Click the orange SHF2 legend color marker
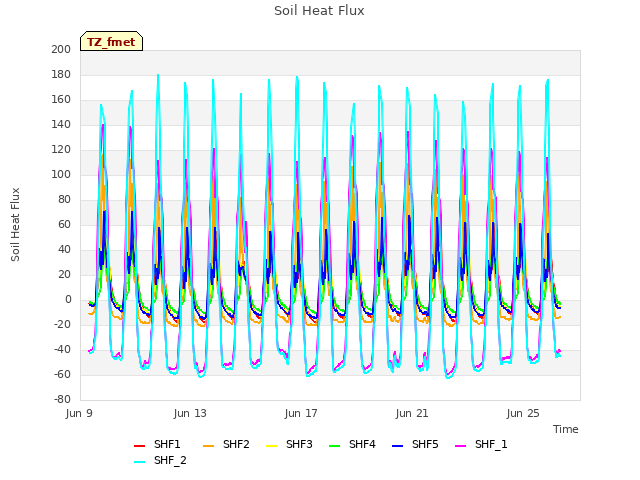 click(209, 446)
